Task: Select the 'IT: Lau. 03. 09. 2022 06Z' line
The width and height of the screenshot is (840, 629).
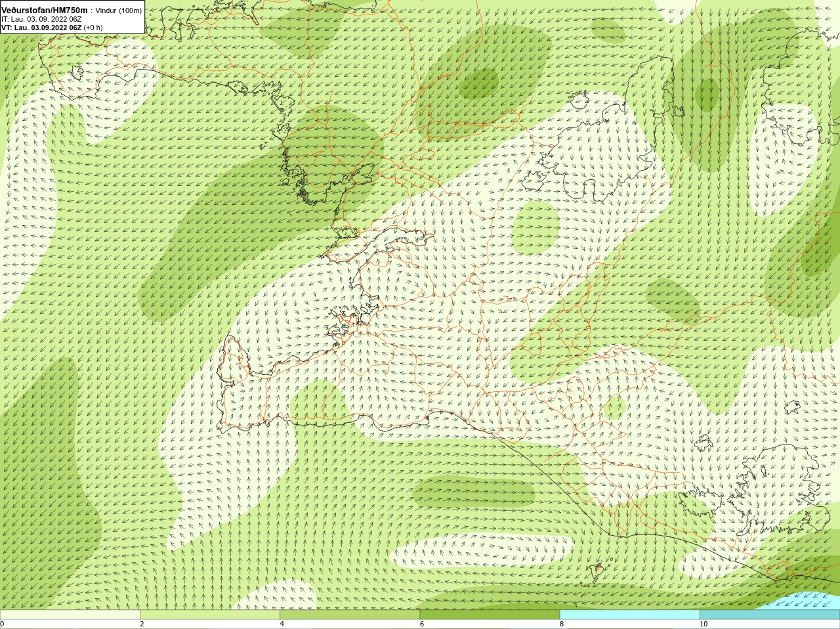Action: (x=41, y=19)
